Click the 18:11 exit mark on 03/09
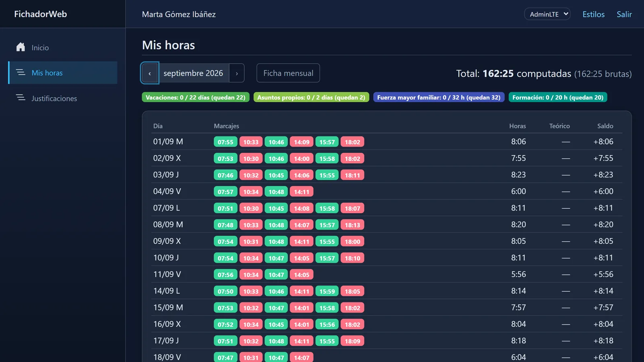Viewport: 644px width, 362px height. tap(352, 175)
